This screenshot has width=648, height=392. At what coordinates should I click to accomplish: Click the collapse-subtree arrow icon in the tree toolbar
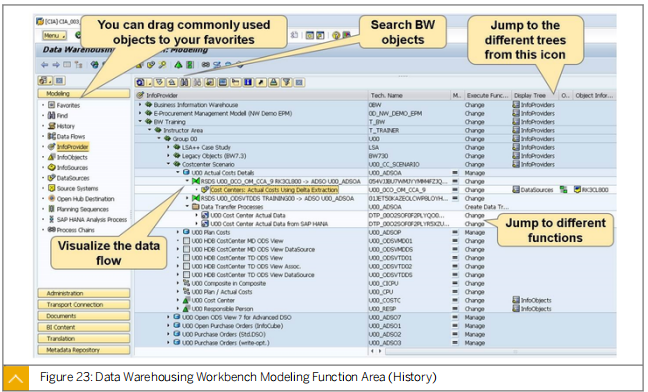pos(172,82)
